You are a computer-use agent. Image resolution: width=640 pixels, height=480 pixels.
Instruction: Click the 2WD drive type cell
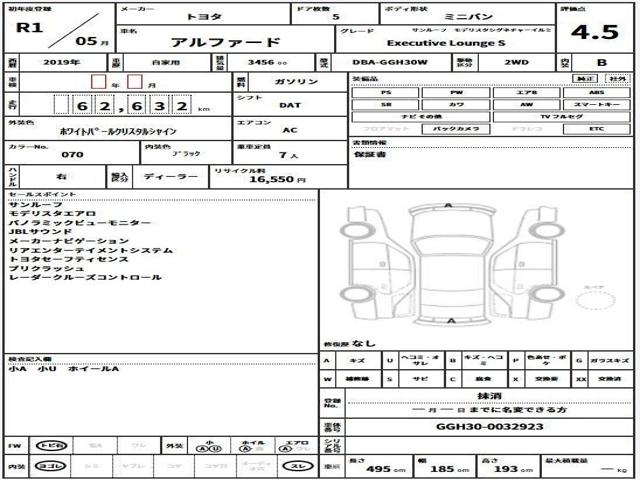pyautogui.click(x=516, y=62)
